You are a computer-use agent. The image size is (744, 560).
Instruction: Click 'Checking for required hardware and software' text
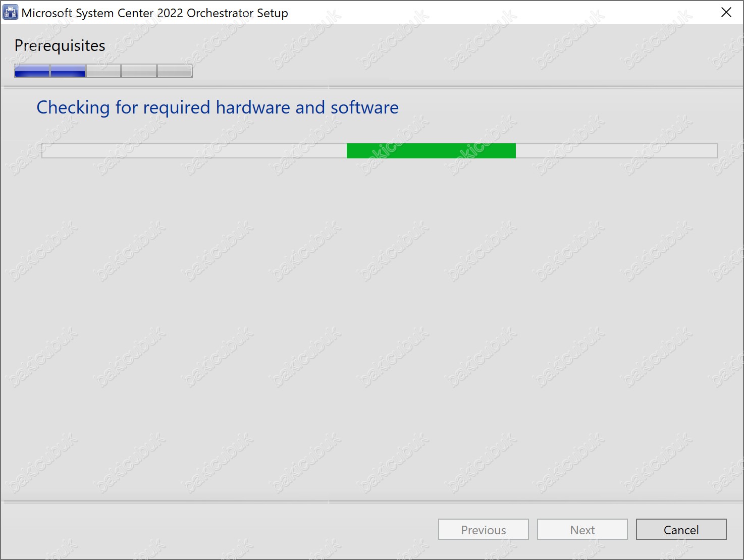point(218,107)
